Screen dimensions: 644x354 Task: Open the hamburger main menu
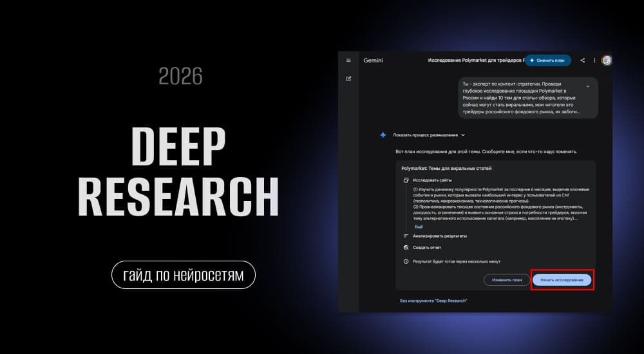(x=348, y=61)
